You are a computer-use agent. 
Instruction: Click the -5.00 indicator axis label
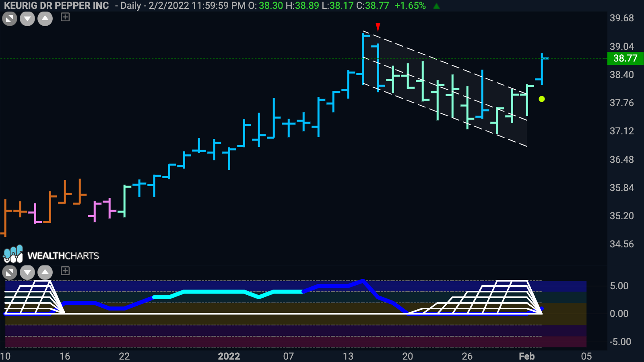pyautogui.click(x=620, y=341)
